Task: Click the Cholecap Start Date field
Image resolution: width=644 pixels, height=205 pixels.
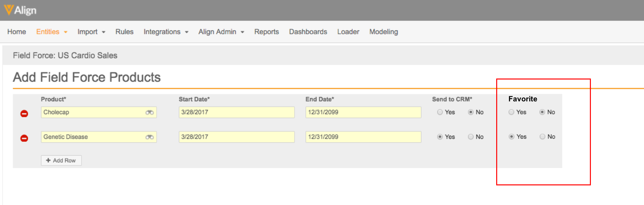Action: 236,112
